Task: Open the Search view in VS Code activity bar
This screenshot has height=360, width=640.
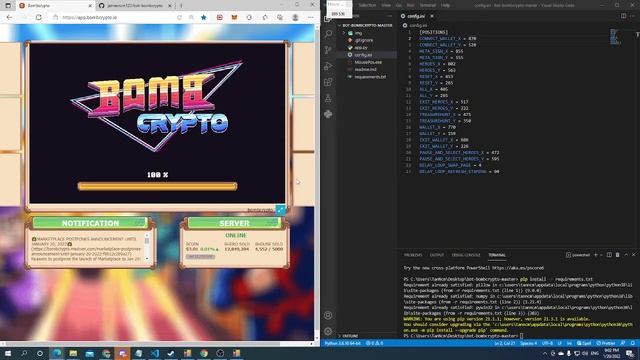Action: tap(328, 34)
